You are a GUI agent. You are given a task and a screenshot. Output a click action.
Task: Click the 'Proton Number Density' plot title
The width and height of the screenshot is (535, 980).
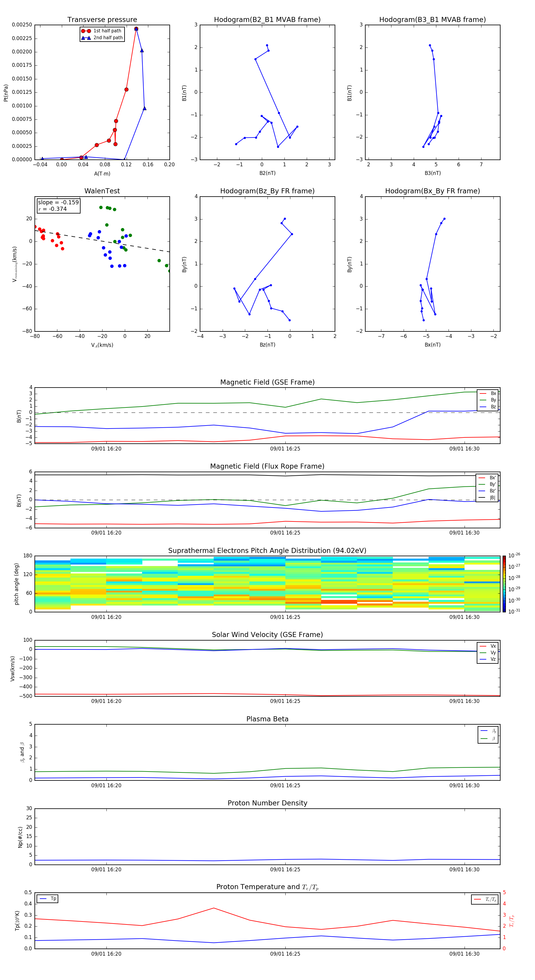267,803
